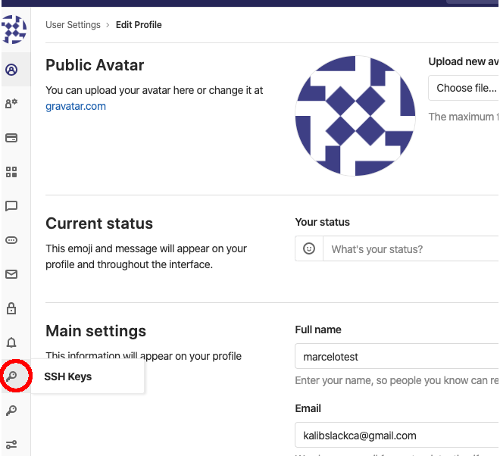Open the Password lock icon
Image resolution: width=500 pixels, height=456 pixels.
(11, 308)
